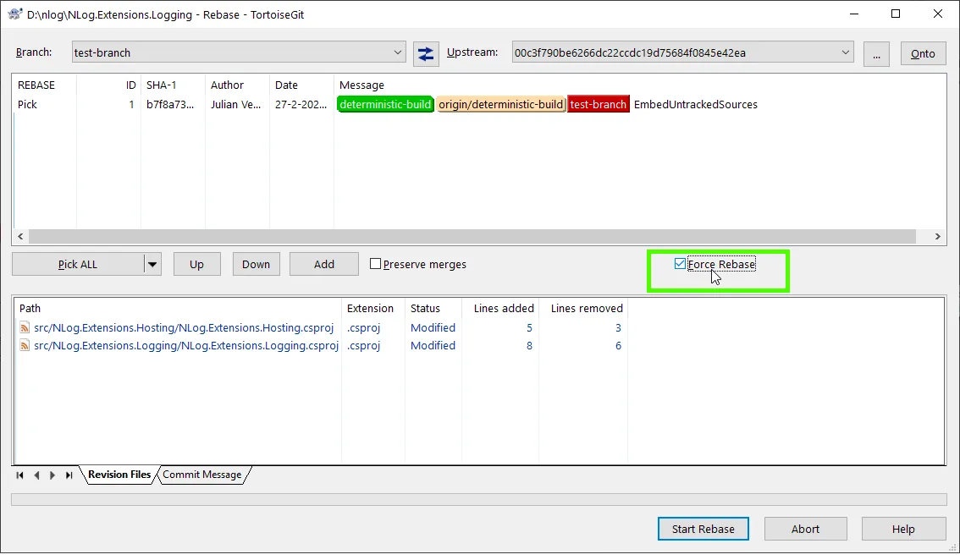The width and height of the screenshot is (960, 560).
Task: Sort by Lines added column header
Action: coord(504,309)
